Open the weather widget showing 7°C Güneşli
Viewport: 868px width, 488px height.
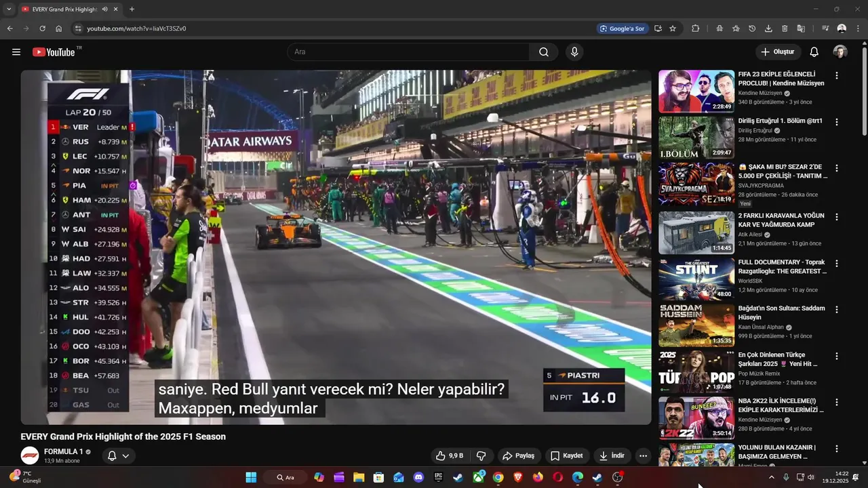26,477
